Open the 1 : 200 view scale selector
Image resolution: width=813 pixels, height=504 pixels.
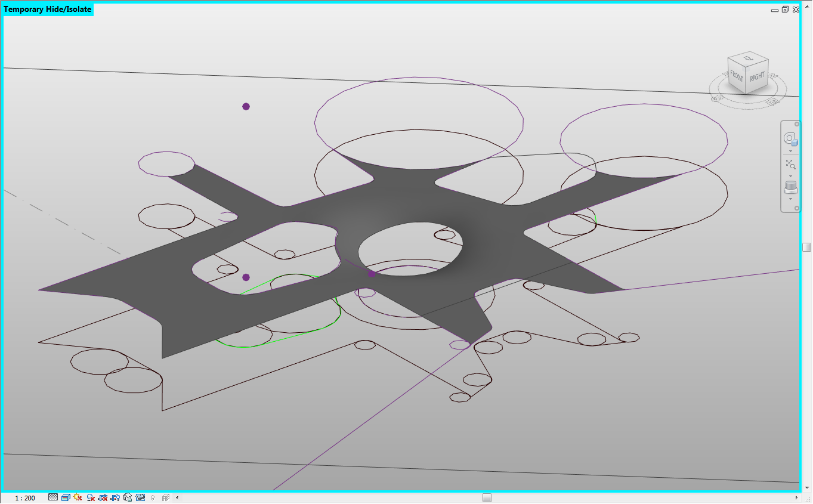pos(25,498)
